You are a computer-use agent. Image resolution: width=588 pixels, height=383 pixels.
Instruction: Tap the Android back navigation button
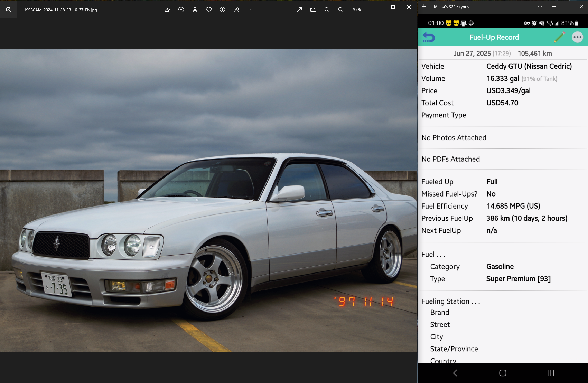[455, 373]
